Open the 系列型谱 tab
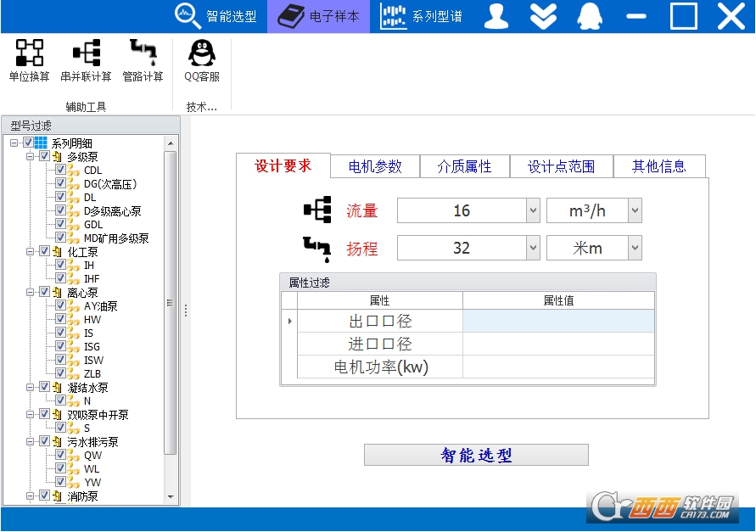The image size is (756, 532). (x=422, y=16)
